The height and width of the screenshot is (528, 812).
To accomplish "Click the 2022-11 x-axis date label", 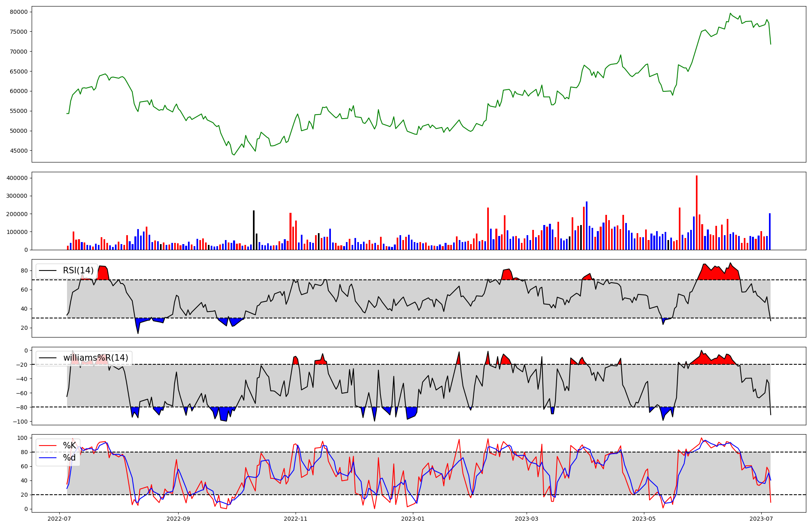I will [296, 519].
